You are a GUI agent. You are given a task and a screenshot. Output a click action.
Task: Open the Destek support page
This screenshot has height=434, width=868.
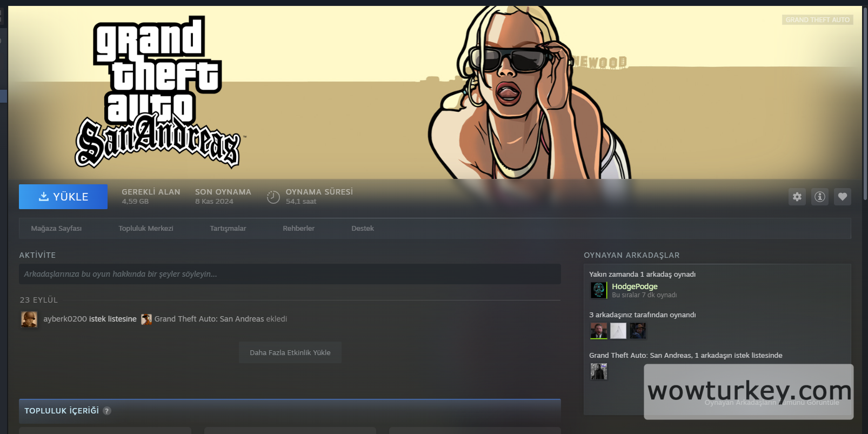click(362, 229)
